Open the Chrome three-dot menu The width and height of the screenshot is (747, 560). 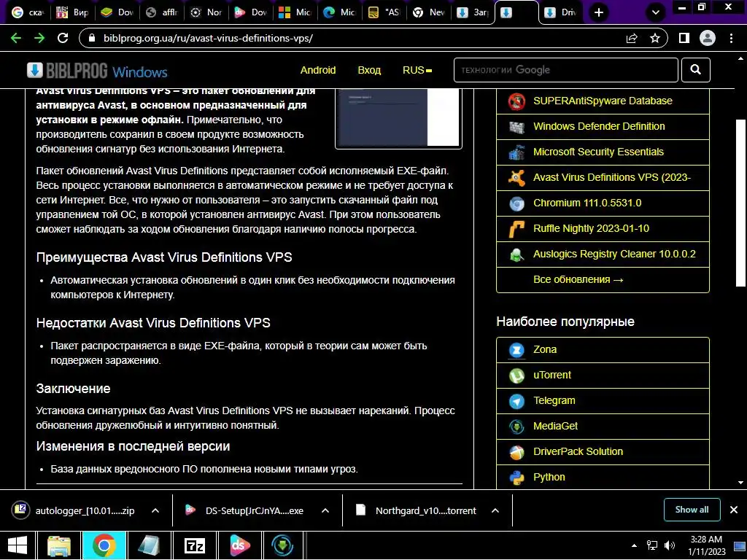point(731,38)
